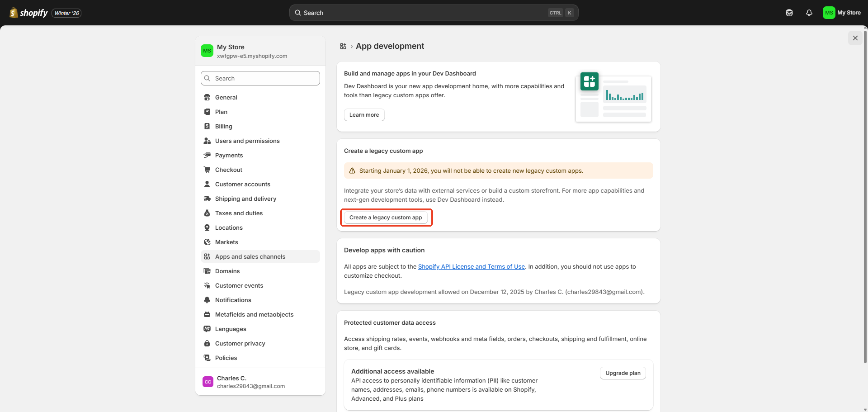Select Metafields and metaobjects in sidebar
Image resolution: width=868 pixels, height=412 pixels.
click(x=254, y=314)
